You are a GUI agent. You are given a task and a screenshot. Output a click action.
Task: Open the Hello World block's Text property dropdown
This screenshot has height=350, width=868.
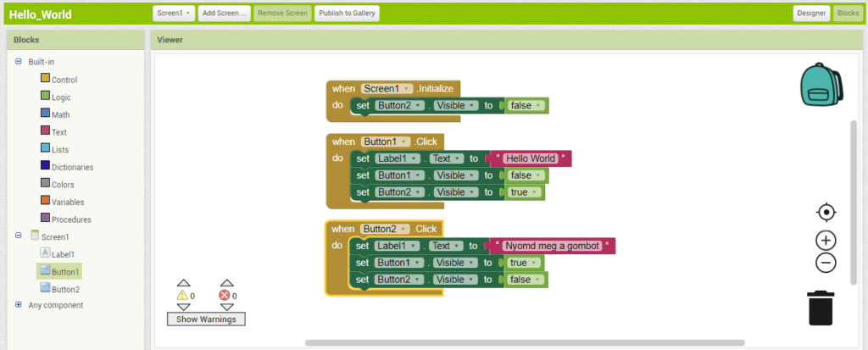[x=447, y=158]
